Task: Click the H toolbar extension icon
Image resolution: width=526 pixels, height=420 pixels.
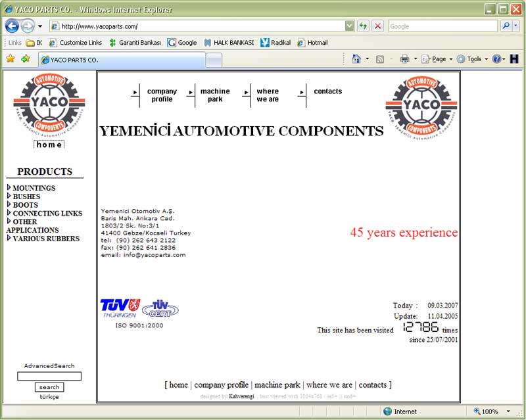Action: [514, 59]
